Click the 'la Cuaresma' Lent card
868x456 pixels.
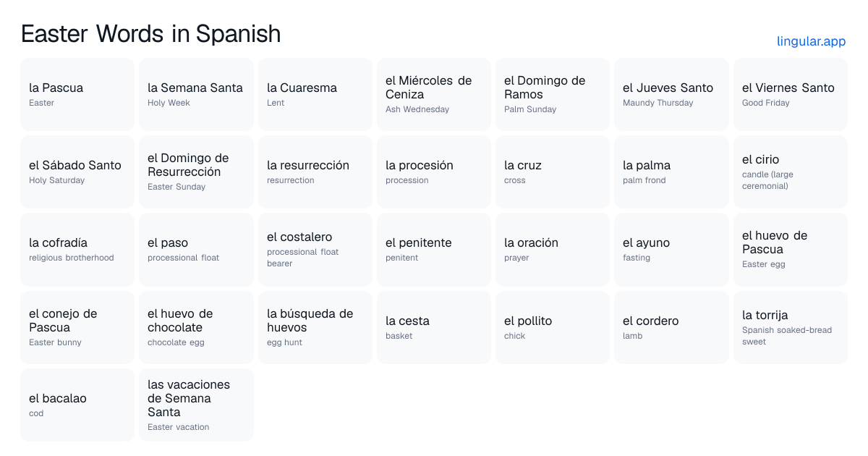[x=315, y=94]
